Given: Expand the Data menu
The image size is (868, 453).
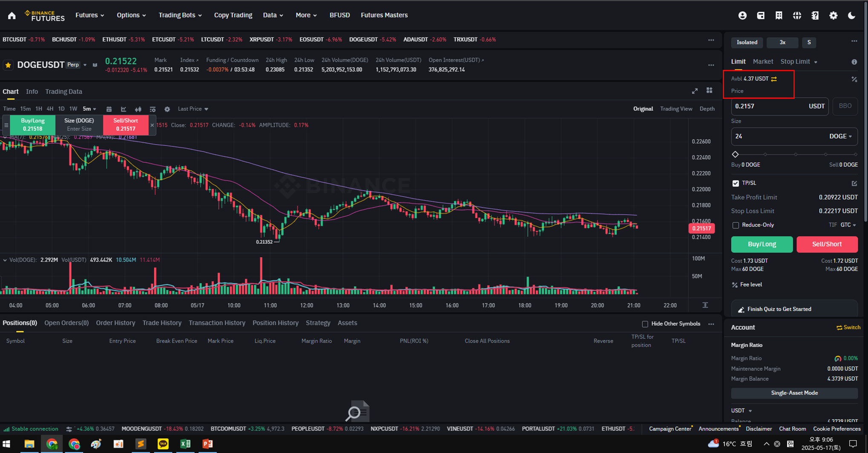Looking at the screenshot, I should coord(273,15).
